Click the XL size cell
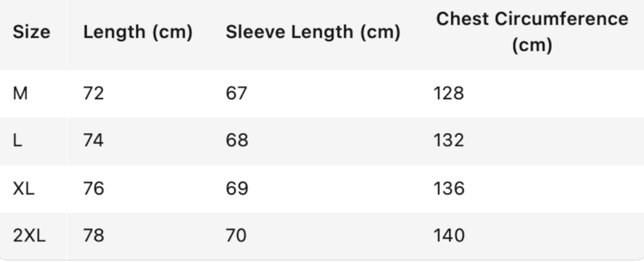 [24, 189]
